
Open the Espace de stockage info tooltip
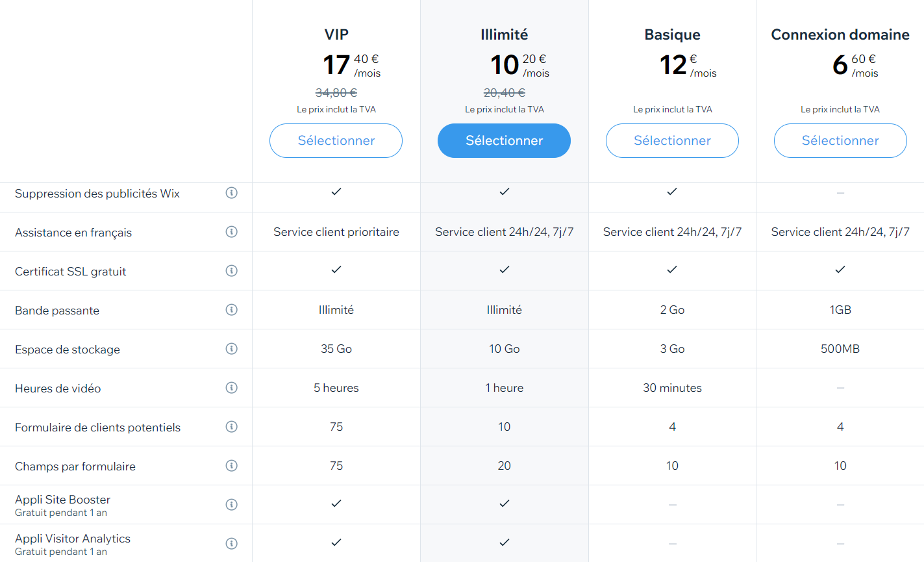pos(231,349)
